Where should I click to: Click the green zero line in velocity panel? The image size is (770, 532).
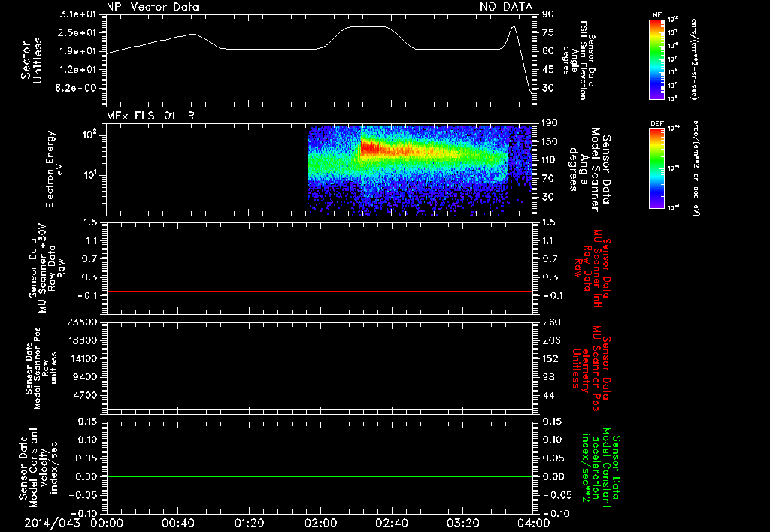click(320, 476)
